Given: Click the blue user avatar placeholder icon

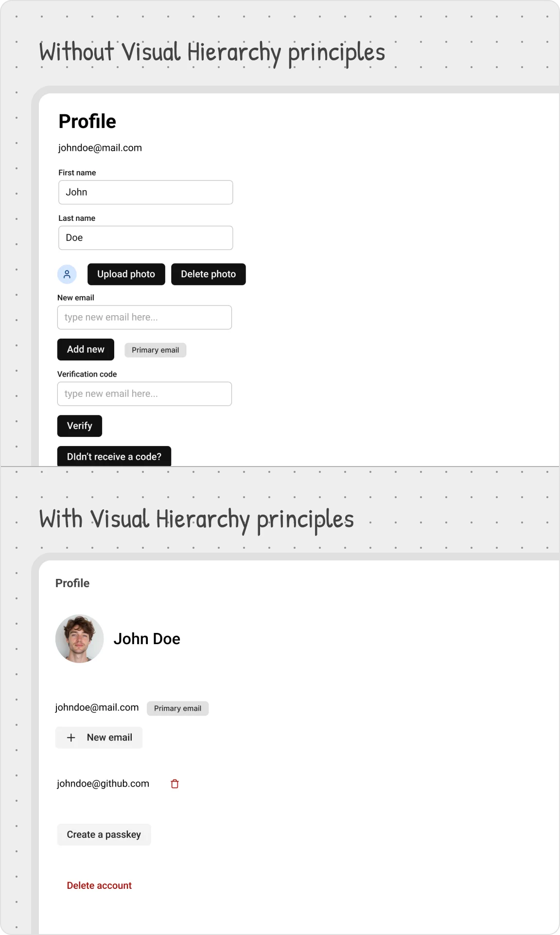Looking at the screenshot, I should [67, 274].
